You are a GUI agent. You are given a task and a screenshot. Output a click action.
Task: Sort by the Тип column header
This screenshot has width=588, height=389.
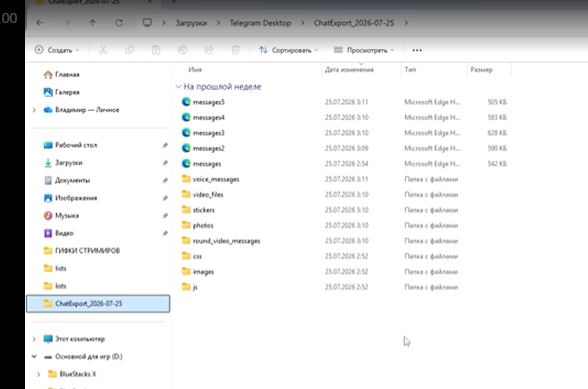410,70
